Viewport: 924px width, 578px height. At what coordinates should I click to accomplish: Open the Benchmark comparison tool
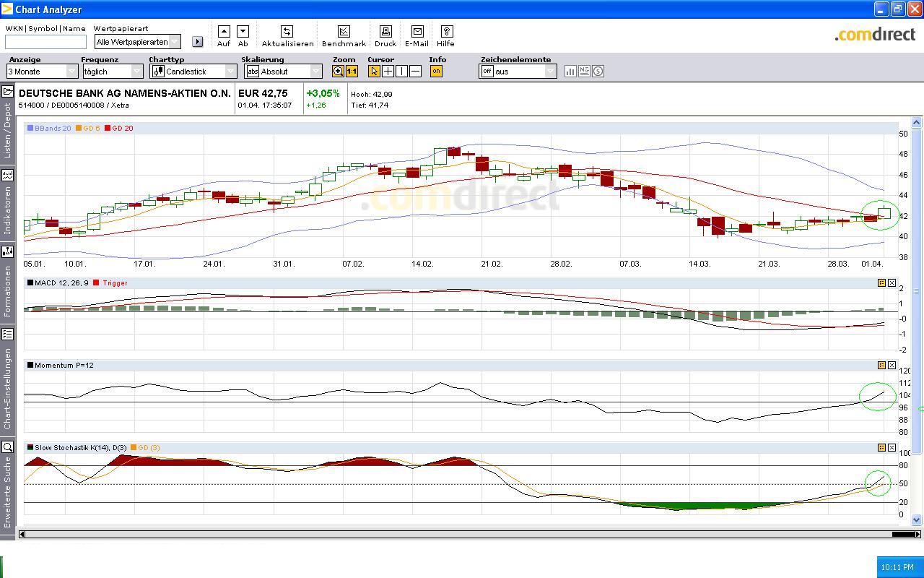(x=344, y=31)
